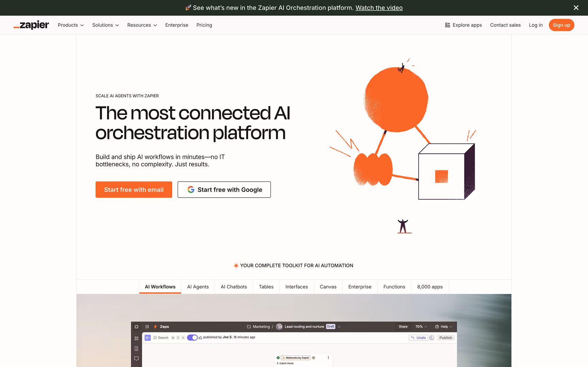This screenshot has height=367, width=588.
Task: Click the Log in link
Action: tap(536, 25)
